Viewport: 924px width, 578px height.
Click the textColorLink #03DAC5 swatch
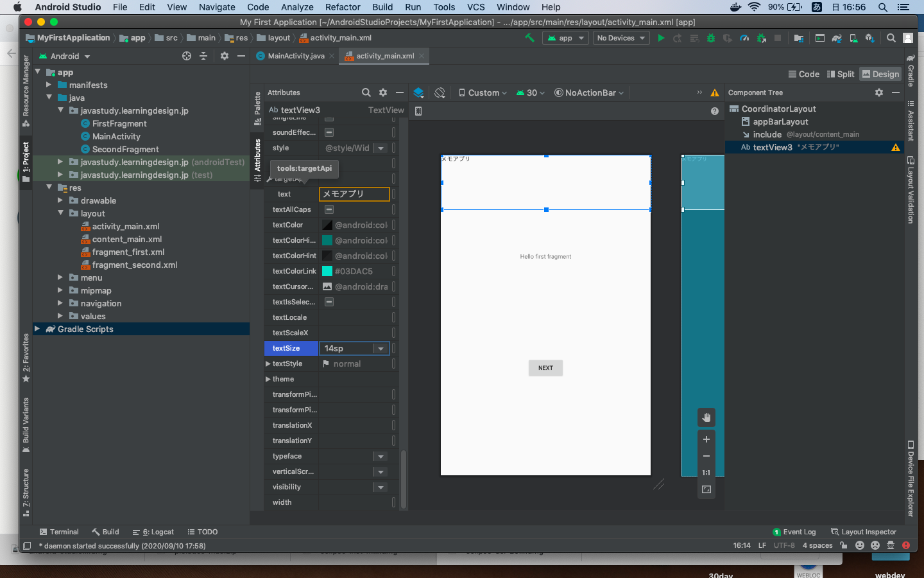pyautogui.click(x=327, y=271)
